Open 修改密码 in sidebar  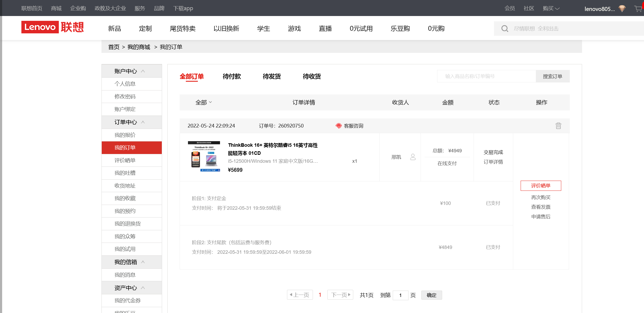(132, 97)
